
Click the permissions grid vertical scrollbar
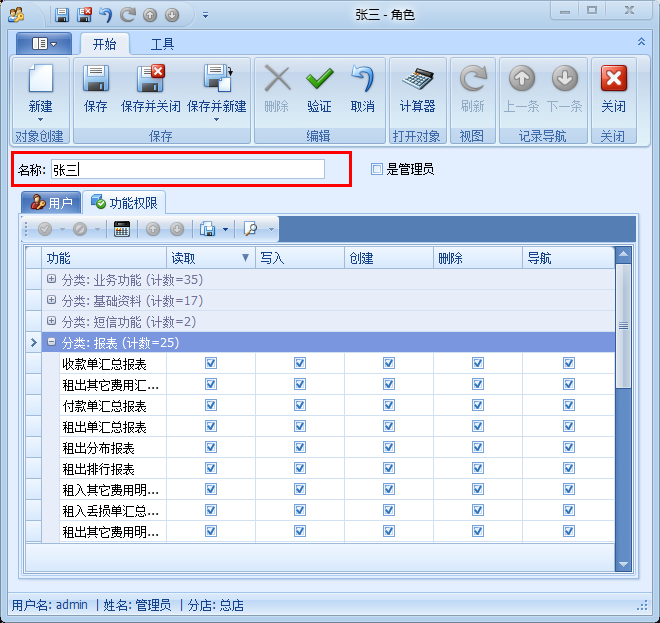(x=623, y=420)
